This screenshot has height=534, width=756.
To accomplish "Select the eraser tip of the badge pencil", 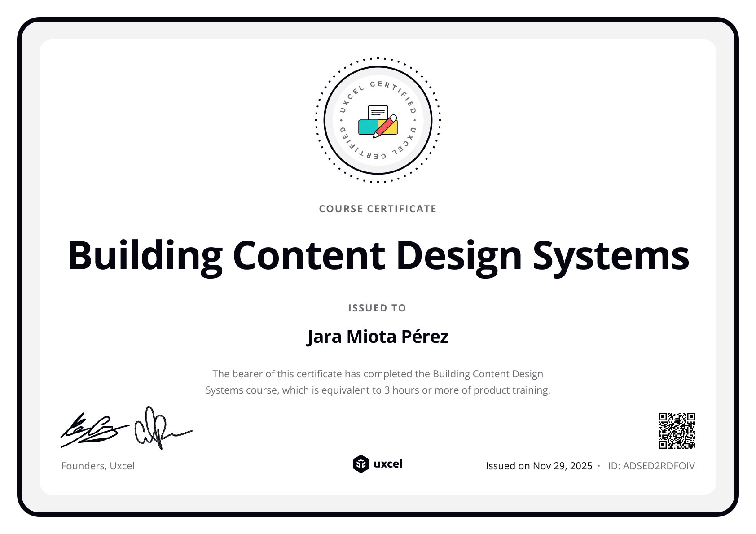I will point(394,118).
